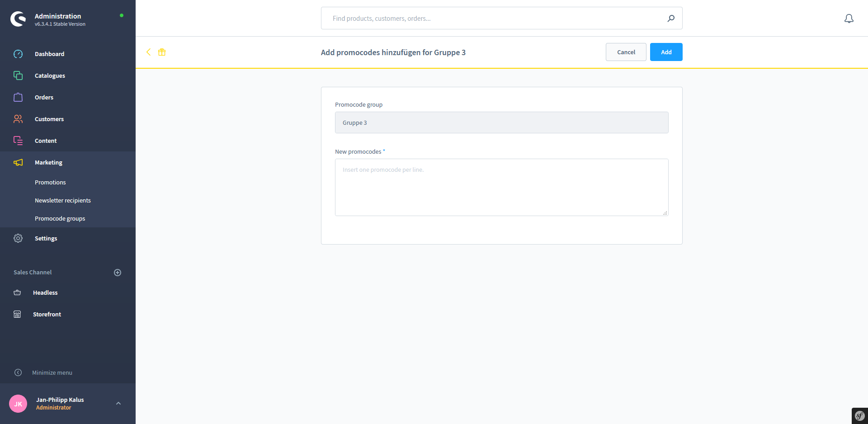Screen dimensions: 868x424
Task: Click the Catalogues icon in sidebar
Action: point(18,75)
